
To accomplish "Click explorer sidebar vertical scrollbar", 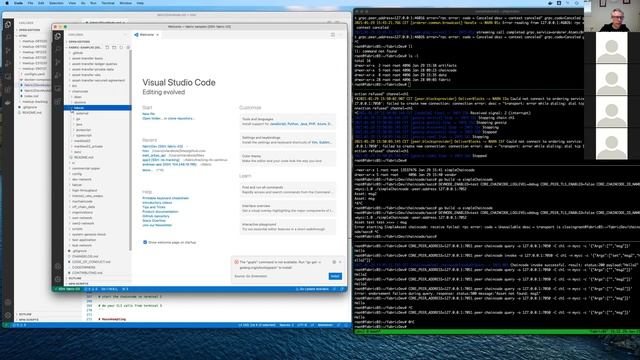I will [x=131, y=151].
